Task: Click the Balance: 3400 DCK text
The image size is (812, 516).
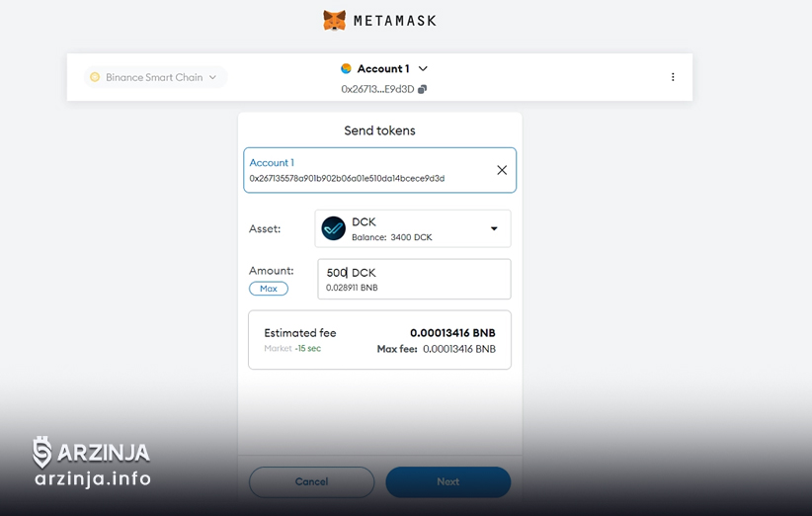Action: 391,237
